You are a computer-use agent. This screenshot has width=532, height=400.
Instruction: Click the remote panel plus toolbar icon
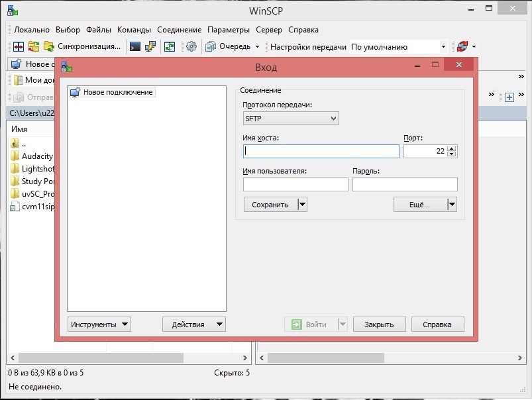(x=509, y=97)
